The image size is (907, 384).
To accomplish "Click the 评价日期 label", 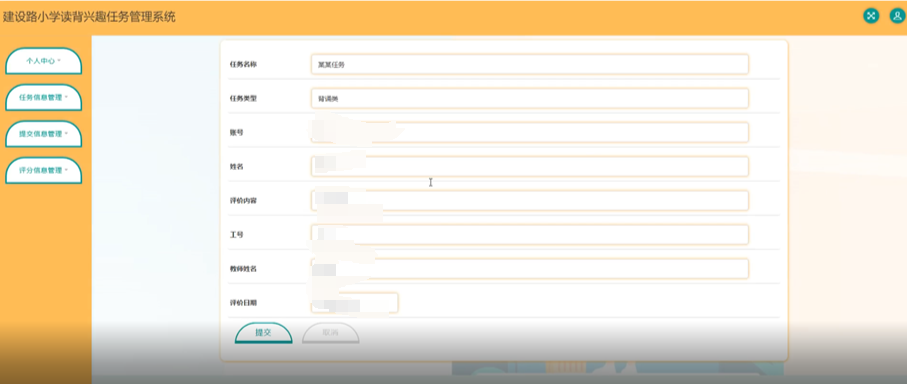I will click(243, 303).
